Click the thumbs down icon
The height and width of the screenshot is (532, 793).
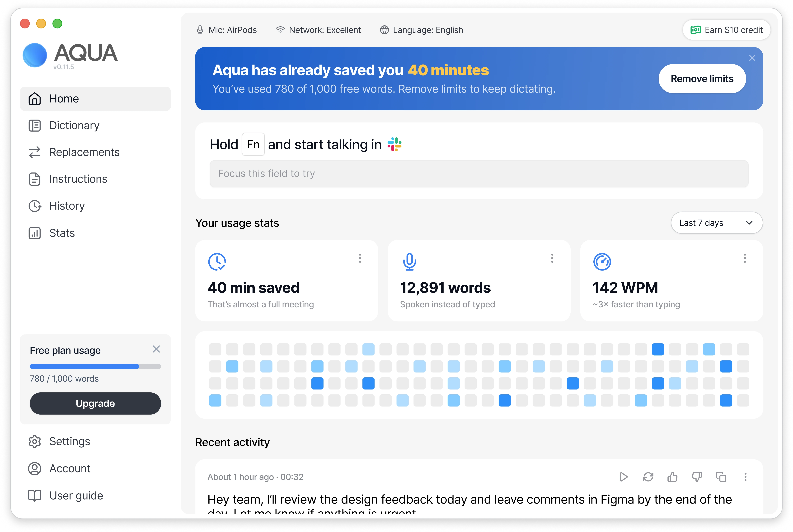coord(697,477)
